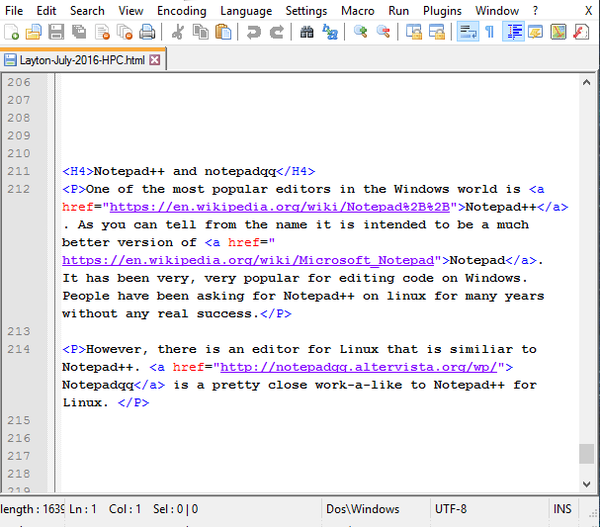Open the Run menu
The width and height of the screenshot is (600, 527).
click(x=398, y=11)
